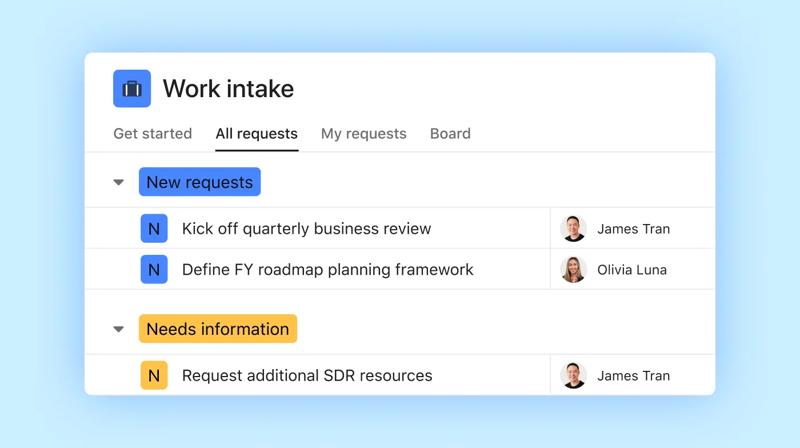Click the yellow Needs information section label
This screenshot has width=800, height=448.
pos(218,329)
